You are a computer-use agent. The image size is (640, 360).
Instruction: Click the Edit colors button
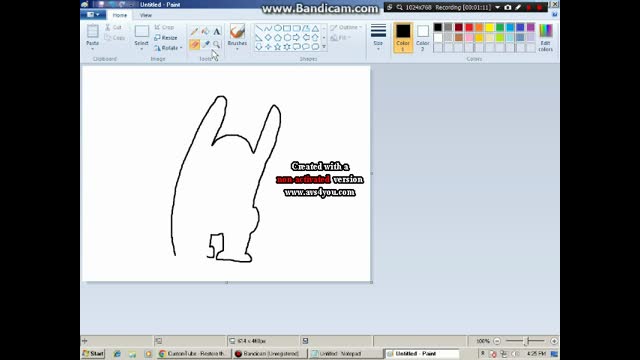tap(546, 38)
